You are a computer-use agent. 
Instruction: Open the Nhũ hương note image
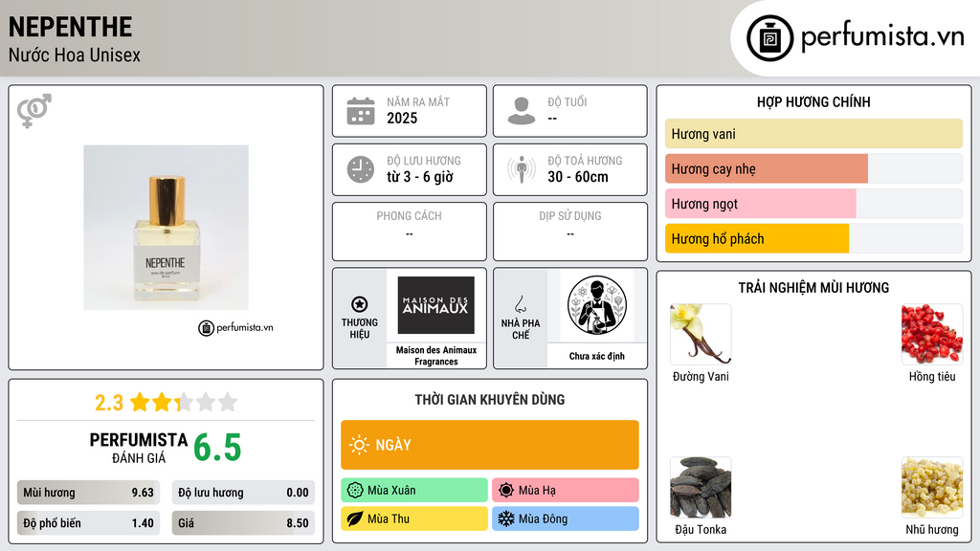point(932,487)
